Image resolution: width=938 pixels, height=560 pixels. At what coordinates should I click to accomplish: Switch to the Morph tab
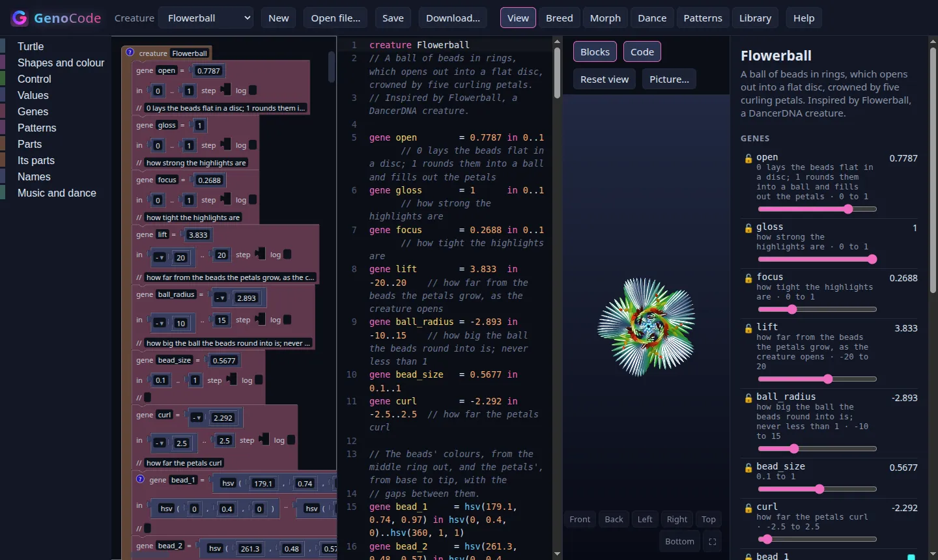pyautogui.click(x=605, y=18)
